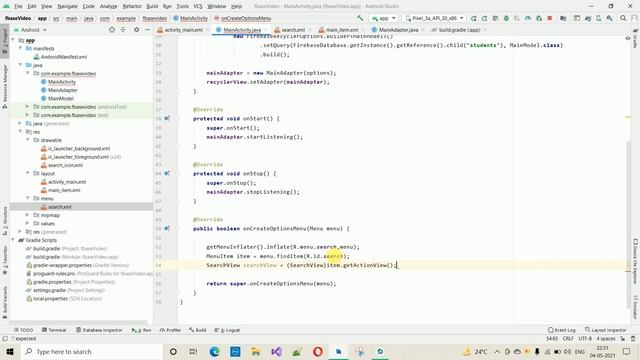Image resolution: width=640 pixels, height=360 pixels.
Task: Collapse the manifests folder
Action: tap(20, 48)
